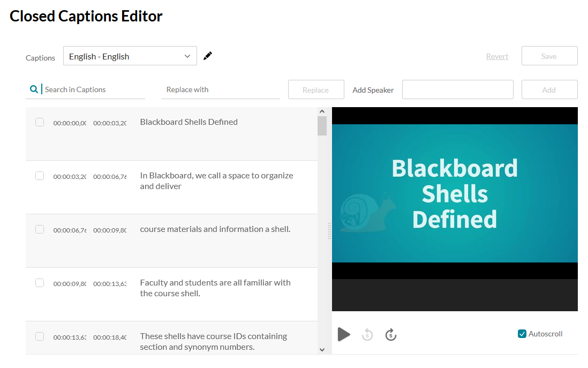Play the video

pos(343,334)
